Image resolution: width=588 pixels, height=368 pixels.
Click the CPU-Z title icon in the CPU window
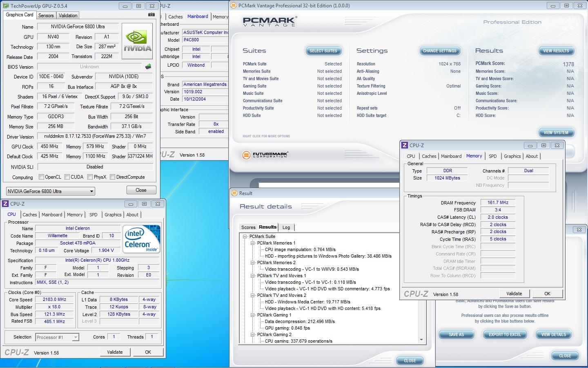5,204
